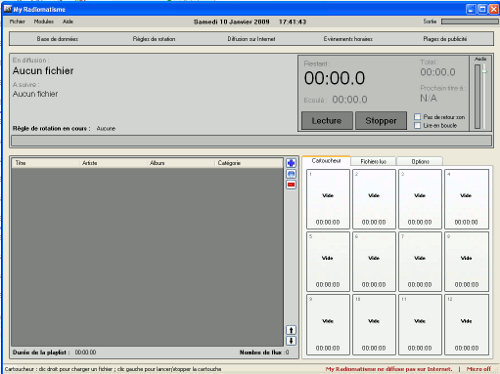Screen dimensions: 500x374
Task: Click the 'ne diffuse pas sur Internet' status
Action: (x=389, y=369)
